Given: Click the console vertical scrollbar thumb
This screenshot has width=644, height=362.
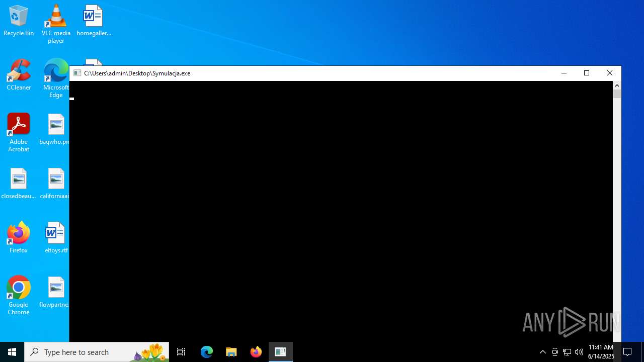Looking at the screenshot, I should pos(617,94).
